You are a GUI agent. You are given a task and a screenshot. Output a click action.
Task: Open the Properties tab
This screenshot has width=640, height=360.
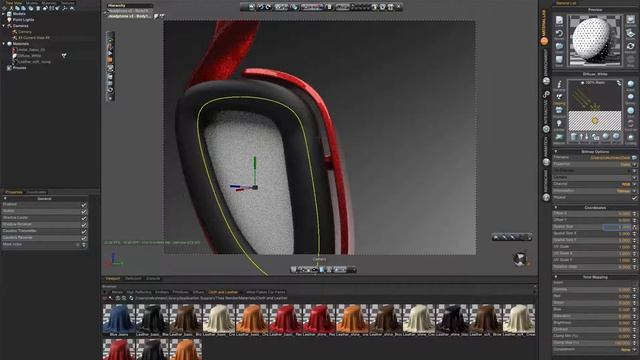click(14, 192)
